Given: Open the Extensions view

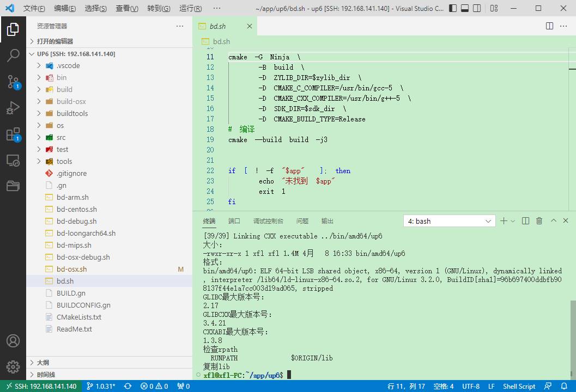Looking at the screenshot, I should pyautogui.click(x=13, y=134).
